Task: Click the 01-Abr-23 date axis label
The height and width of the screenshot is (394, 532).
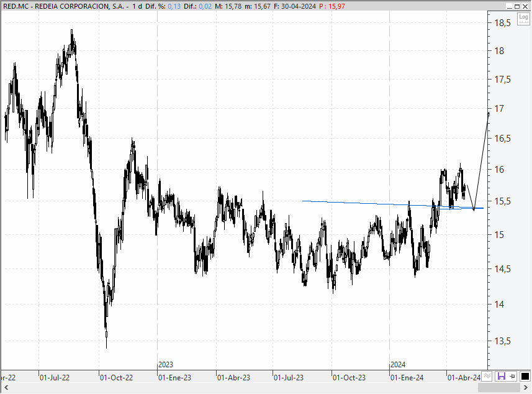Action: pyautogui.click(x=234, y=378)
